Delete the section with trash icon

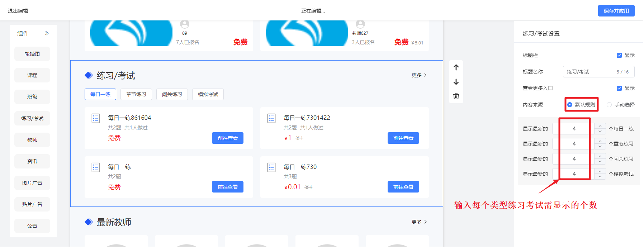456,96
